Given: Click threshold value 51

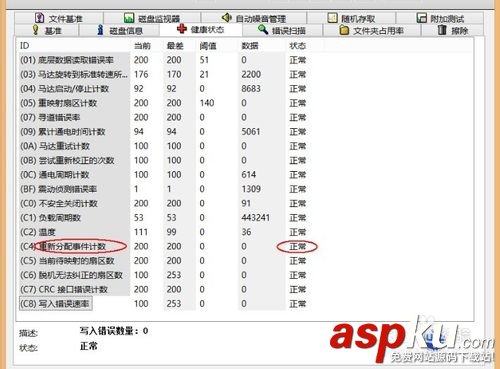Looking at the screenshot, I should coord(204,60).
